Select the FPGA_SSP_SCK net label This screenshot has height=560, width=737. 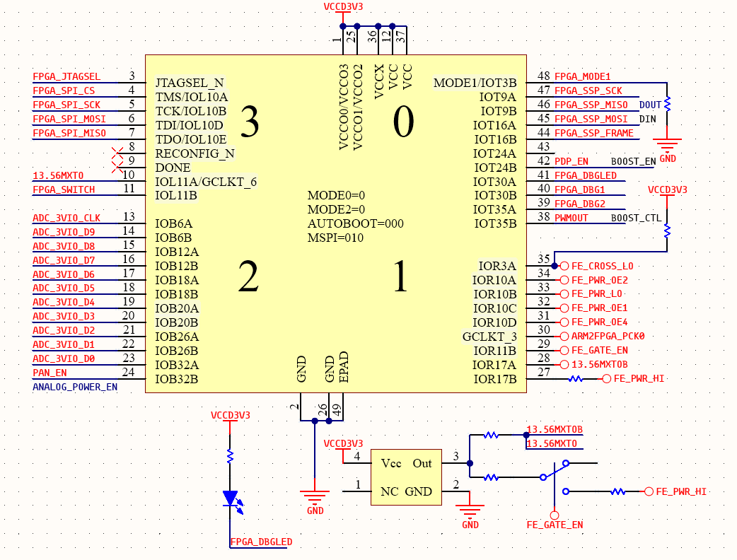click(588, 91)
